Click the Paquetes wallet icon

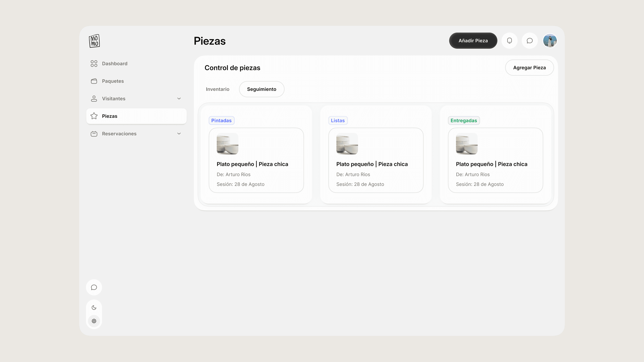(x=94, y=81)
